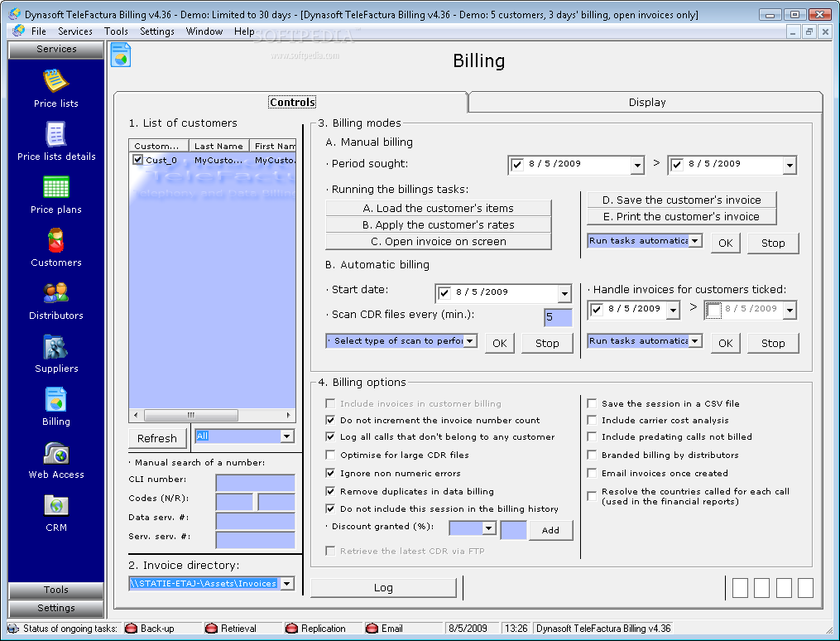Viewport: 840px width, 641px height.
Task: Enable Resolve the countries called option
Action: click(x=592, y=496)
